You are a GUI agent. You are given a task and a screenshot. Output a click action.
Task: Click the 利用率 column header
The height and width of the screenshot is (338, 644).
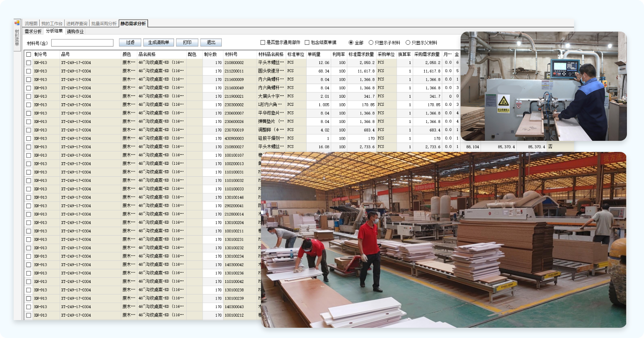click(339, 54)
